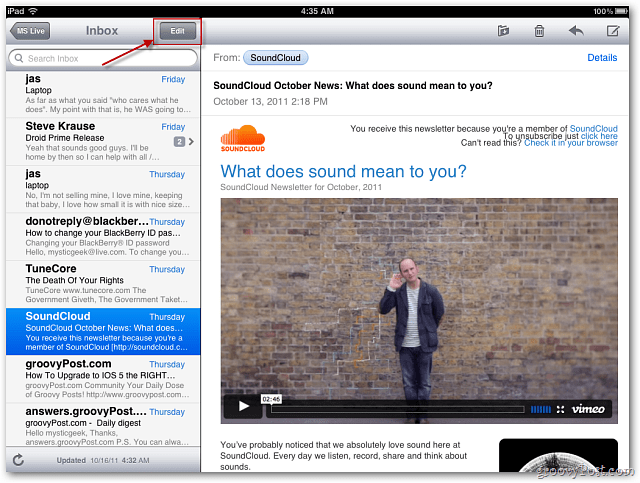
Task: Tap the move to folder icon
Action: 503,31
